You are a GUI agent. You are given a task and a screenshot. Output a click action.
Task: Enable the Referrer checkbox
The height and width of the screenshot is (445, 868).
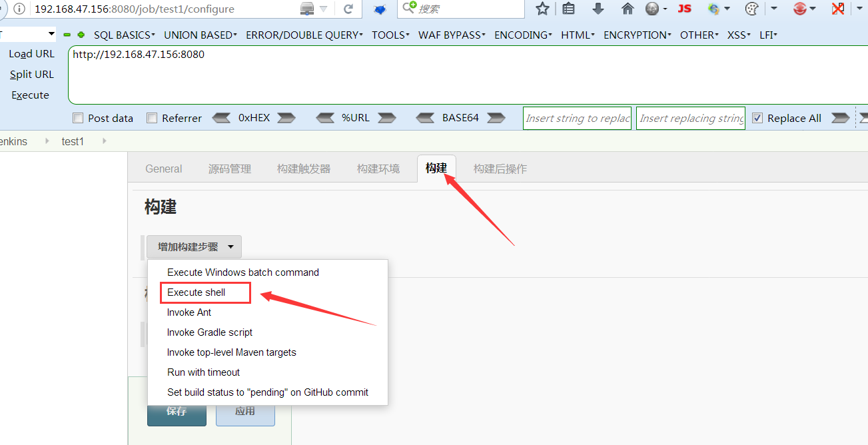[x=152, y=118]
